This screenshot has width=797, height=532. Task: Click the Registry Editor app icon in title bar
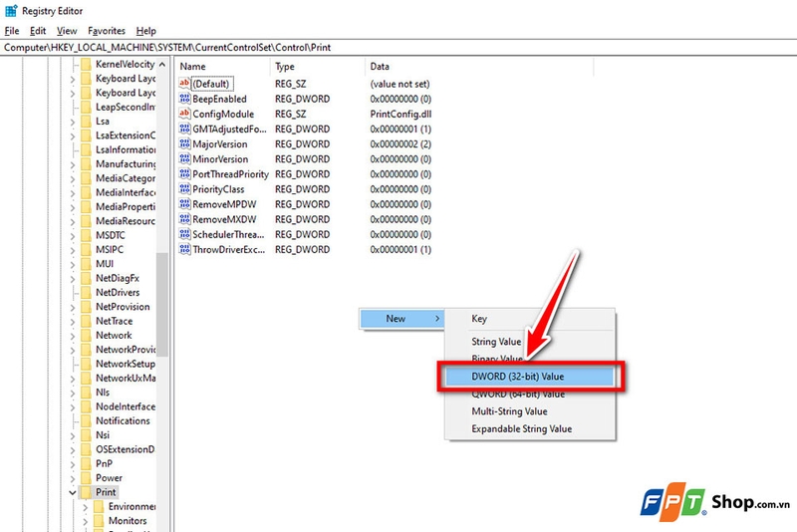pyautogui.click(x=11, y=11)
